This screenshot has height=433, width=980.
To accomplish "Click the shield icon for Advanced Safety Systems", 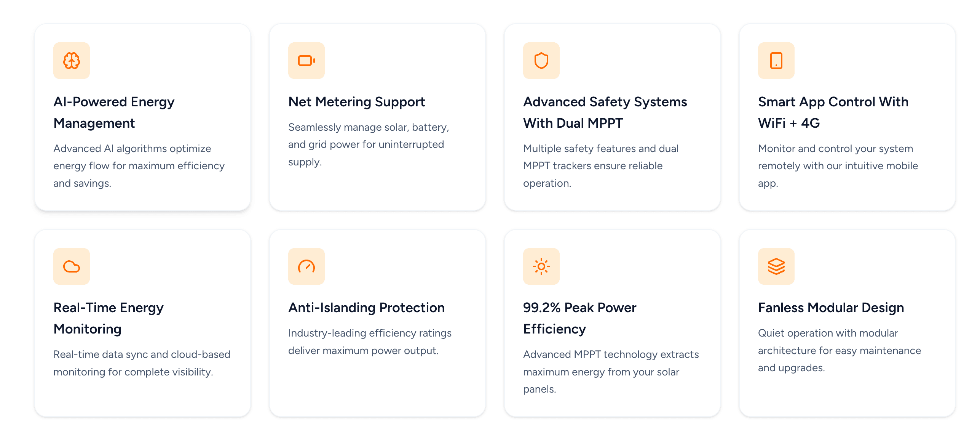I will pyautogui.click(x=541, y=61).
